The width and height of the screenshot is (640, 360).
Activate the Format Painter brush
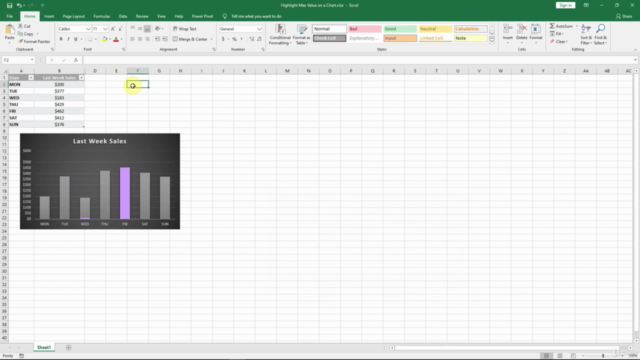[34, 42]
